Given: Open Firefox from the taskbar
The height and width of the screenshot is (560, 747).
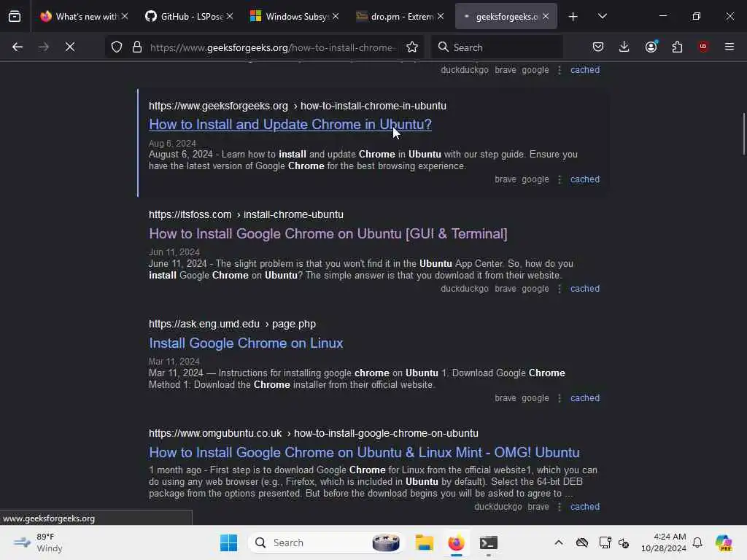Looking at the screenshot, I should 457,542.
